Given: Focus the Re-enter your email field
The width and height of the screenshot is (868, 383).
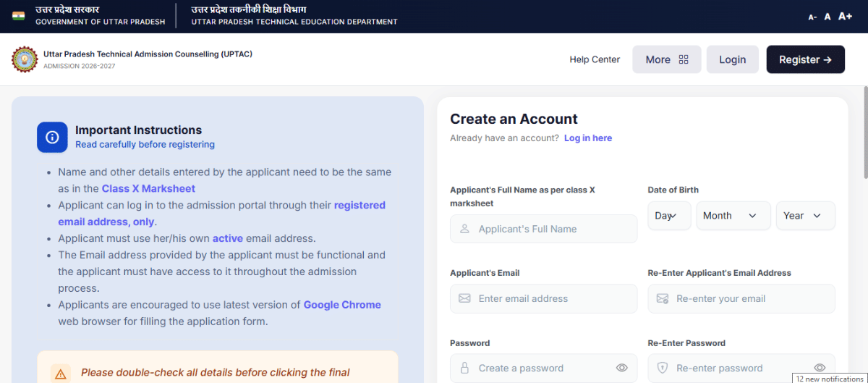Looking at the screenshot, I should pyautogui.click(x=741, y=298).
